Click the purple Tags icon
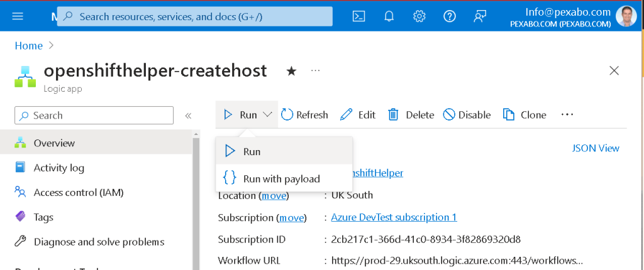This screenshot has width=644, height=270. [20, 216]
